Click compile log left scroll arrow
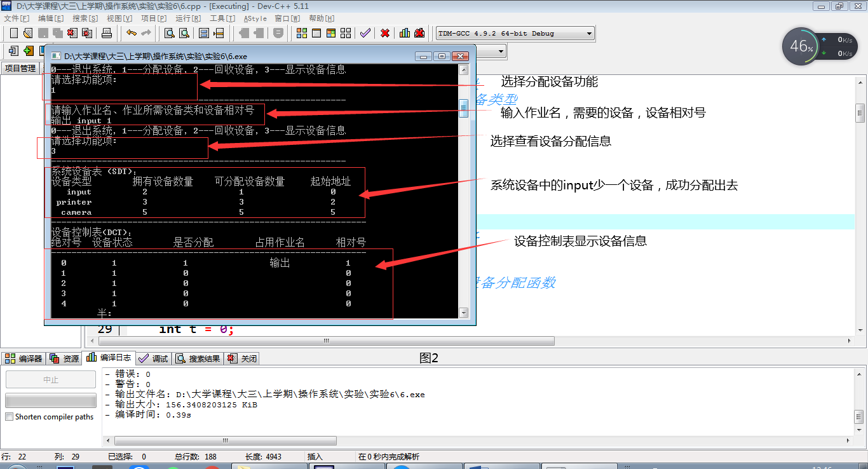Viewport: 868px width, 469px height. (x=108, y=440)
